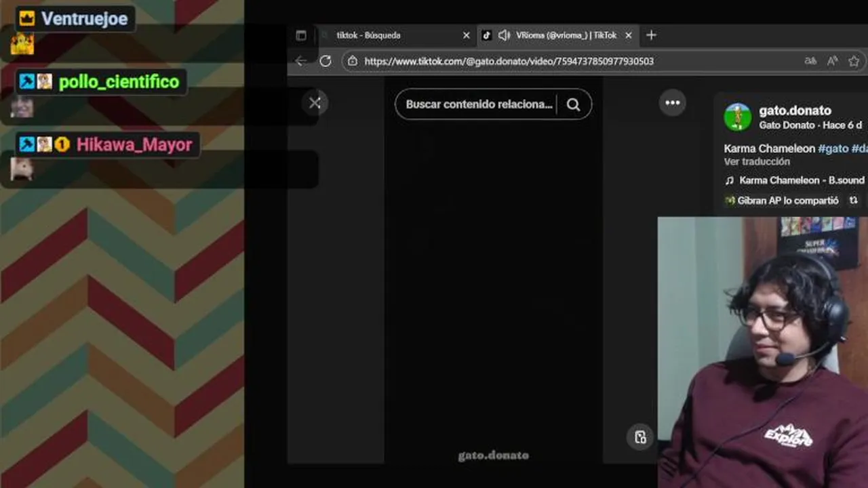The image size is (868, 488).
Task: Click chat username pollo_cientifico
Action: pyautogui.click(x=119, y=82)
